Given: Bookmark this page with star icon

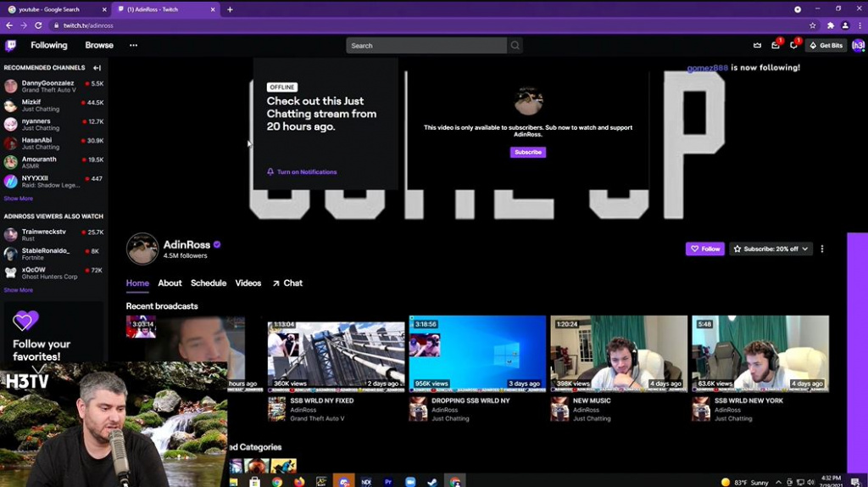Looking at the screenshot, I should coord(812,25).
